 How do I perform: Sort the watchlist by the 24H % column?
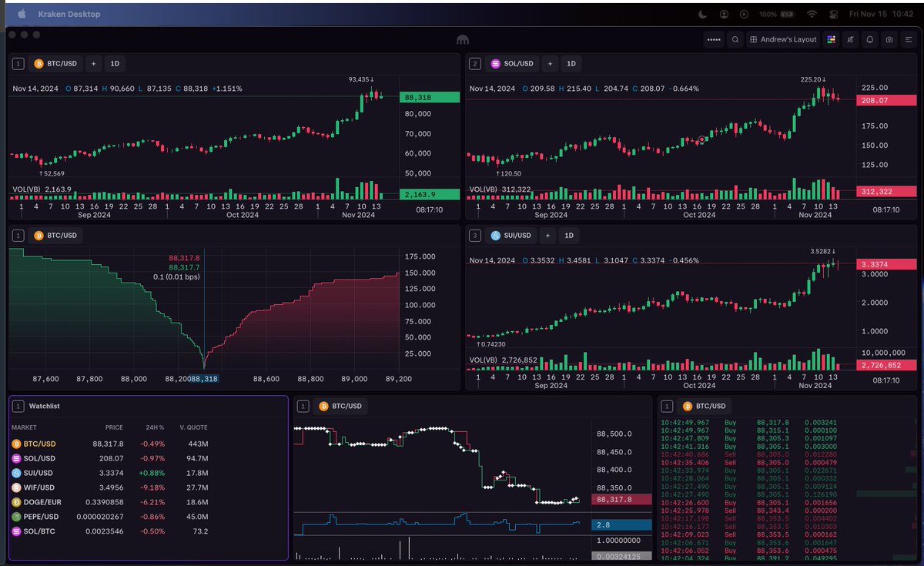tap(155, 427)
